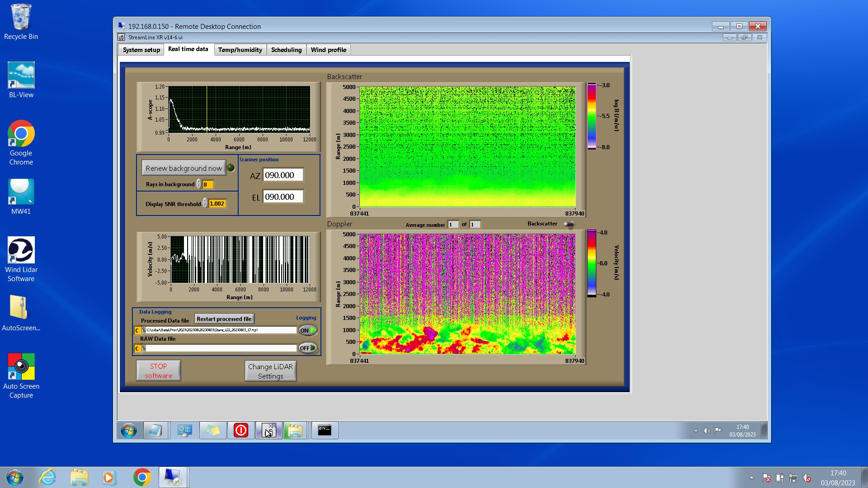Viewport: 868px width, 488px height.
Task: Click the Backscatter color scale bar
Action: [x=591, y=116]
